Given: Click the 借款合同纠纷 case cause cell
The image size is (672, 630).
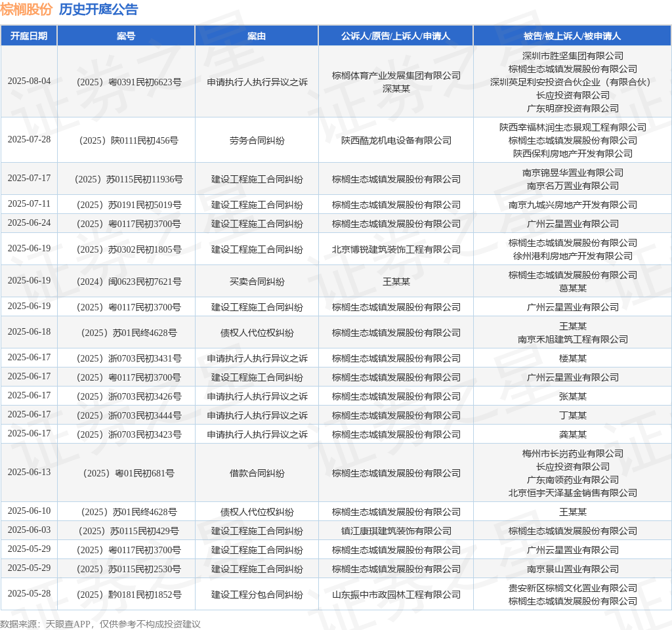Looking at the screenshot, I should click(257, 473).
